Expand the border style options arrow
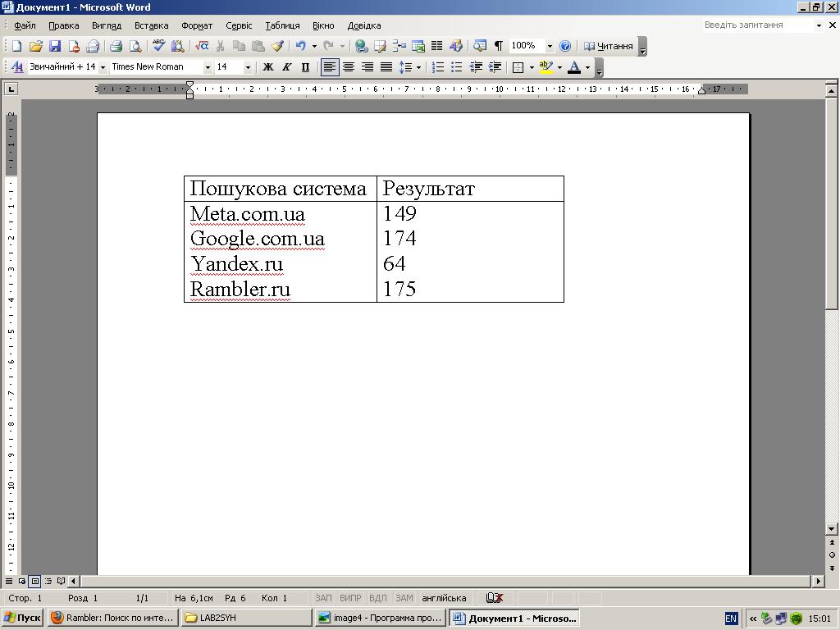This screenshot has height=630, width=840. click(x=532, y=67)
